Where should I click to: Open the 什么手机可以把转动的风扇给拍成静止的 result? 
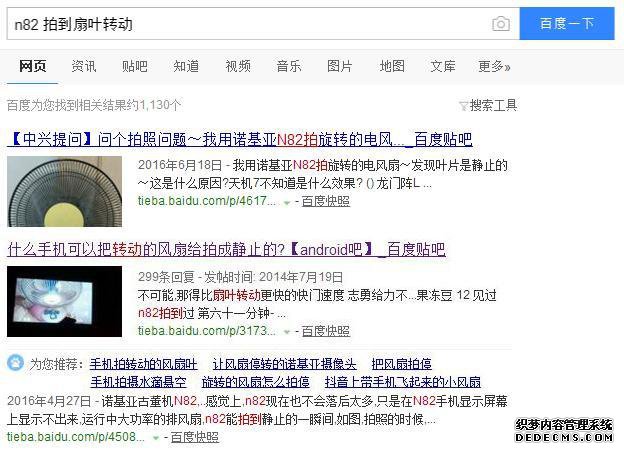(x=226, y=249)
